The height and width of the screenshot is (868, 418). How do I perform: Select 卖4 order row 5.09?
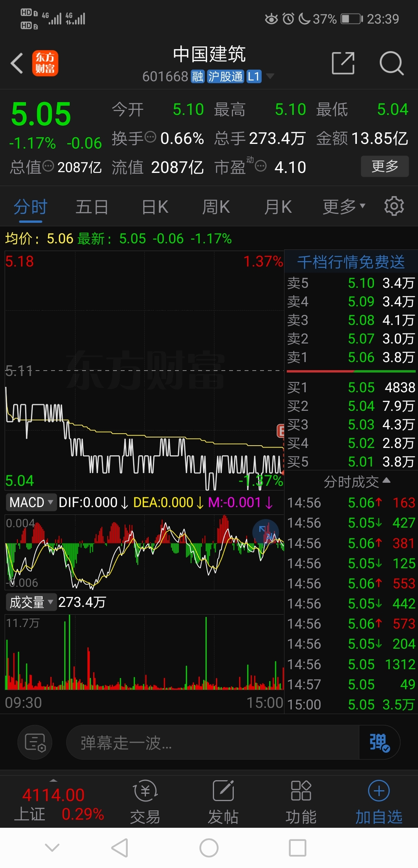351,301
